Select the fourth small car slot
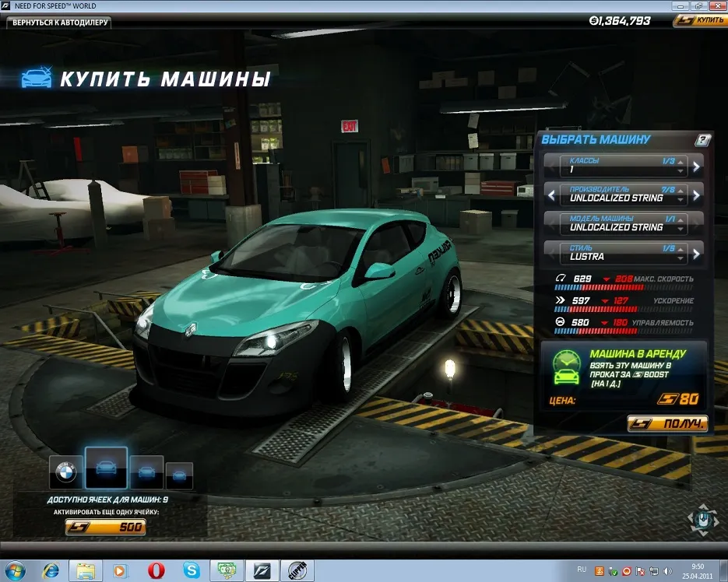This screenshot has height=582, width=728. 179,475
